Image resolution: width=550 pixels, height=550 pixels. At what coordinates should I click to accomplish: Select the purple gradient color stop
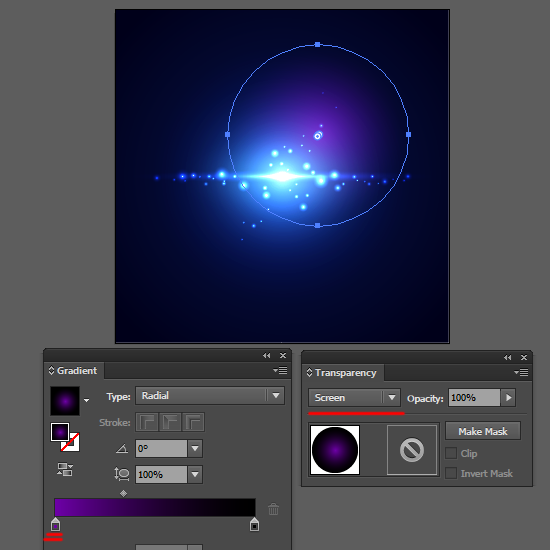(x=55, y=525)
